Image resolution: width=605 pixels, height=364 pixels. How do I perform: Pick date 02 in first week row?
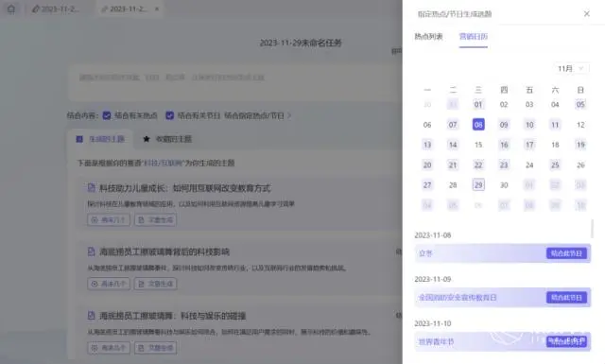pos(504,104)
